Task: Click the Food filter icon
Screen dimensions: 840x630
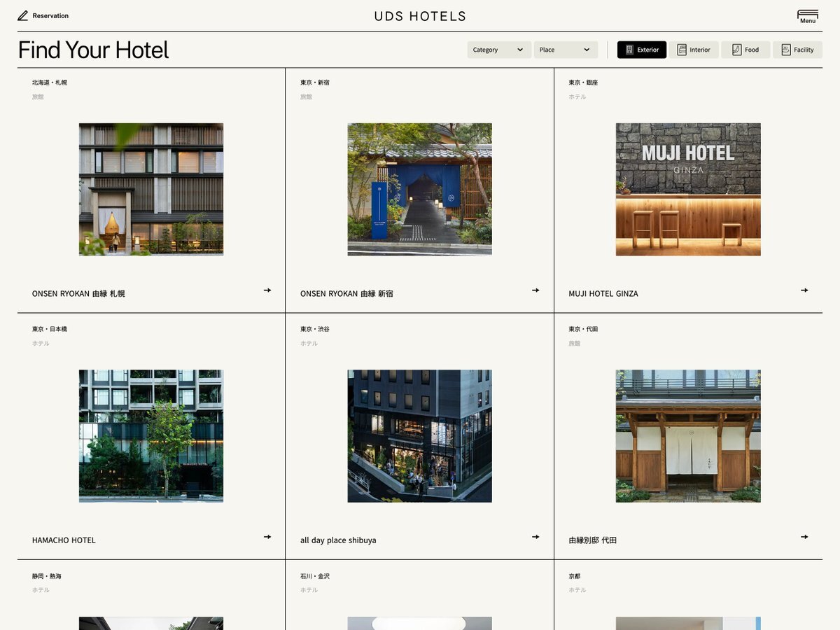Action: [x=736, y=50]
